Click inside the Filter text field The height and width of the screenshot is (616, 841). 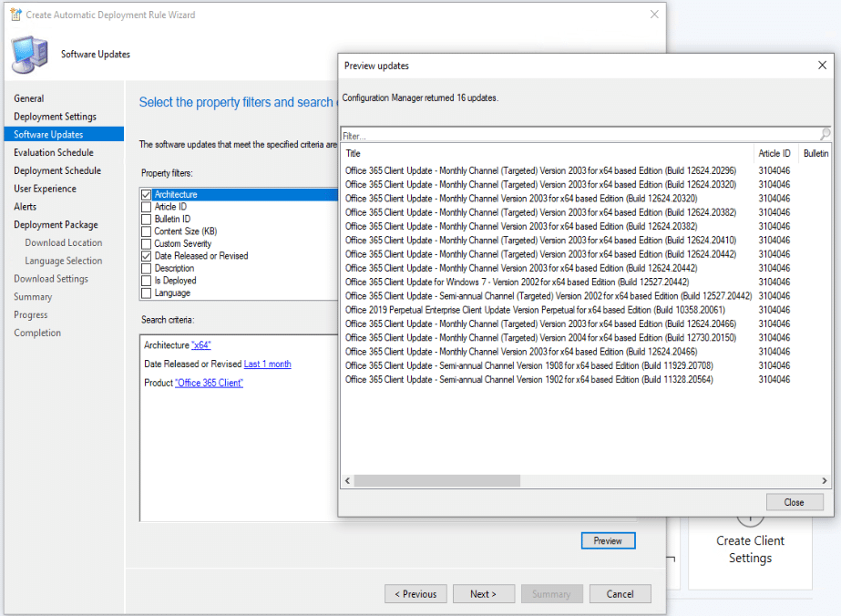click(547, 133)
